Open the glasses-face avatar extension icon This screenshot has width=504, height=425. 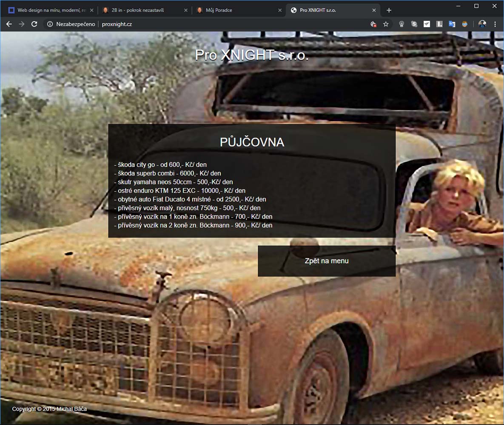(x=464, y=24)
